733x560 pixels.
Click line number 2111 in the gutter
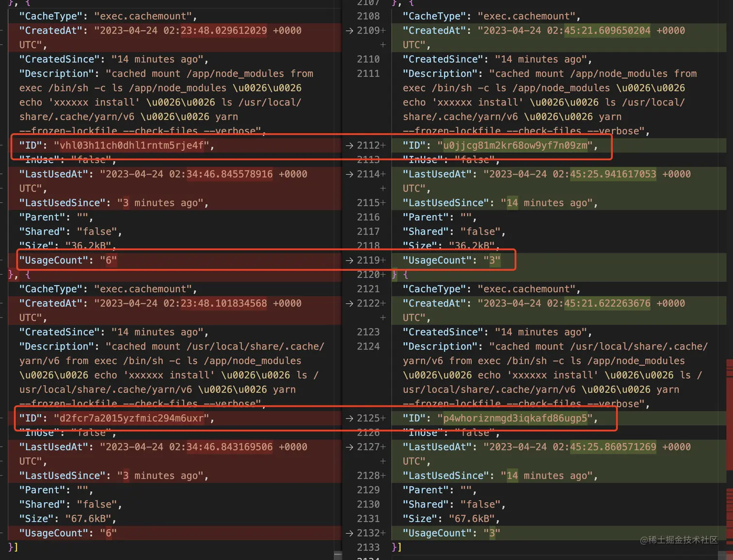(368, 74)
